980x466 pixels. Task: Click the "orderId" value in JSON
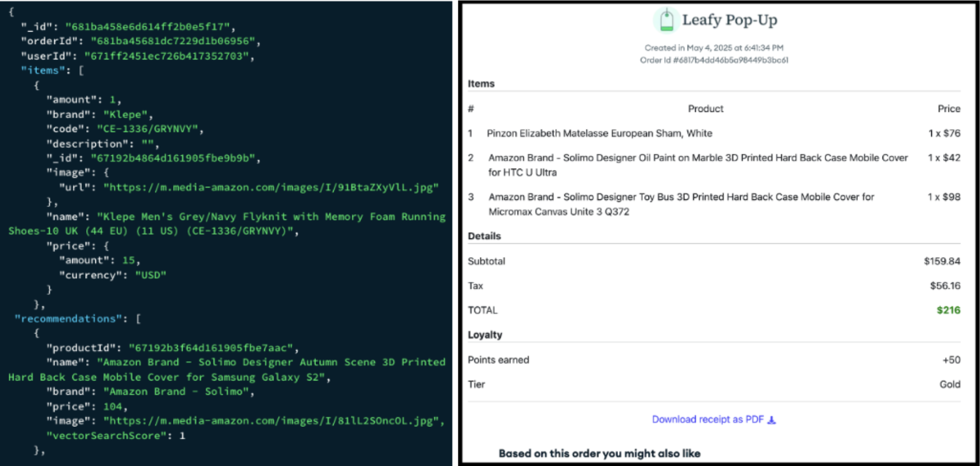172,41
